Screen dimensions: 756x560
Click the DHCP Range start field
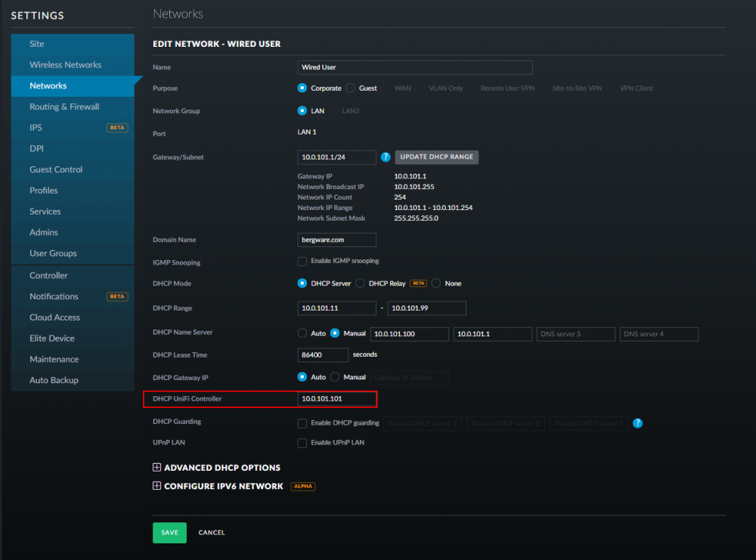(337, 308)
